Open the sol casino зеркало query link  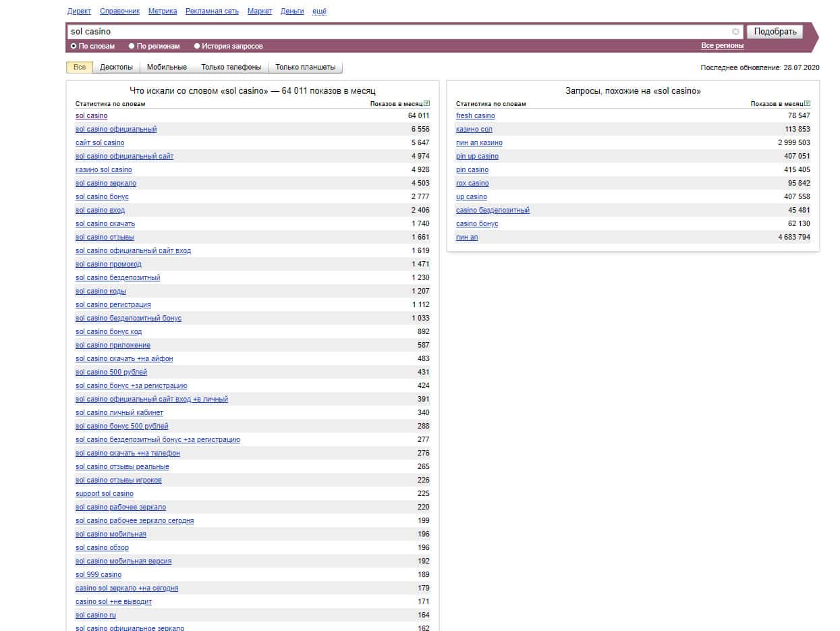pyautogui.click(x=106, y=184)
